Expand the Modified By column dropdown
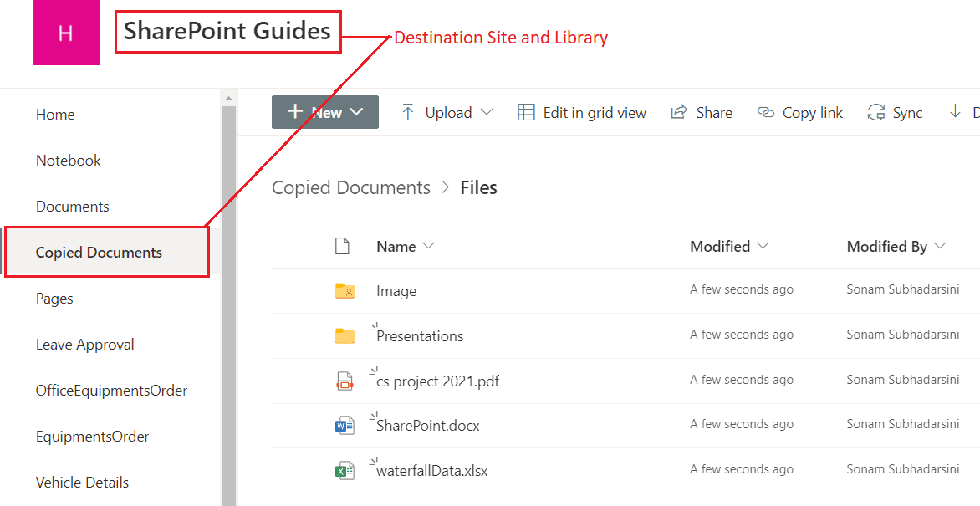This screenshot has width=980, height=506. (941, 246)
